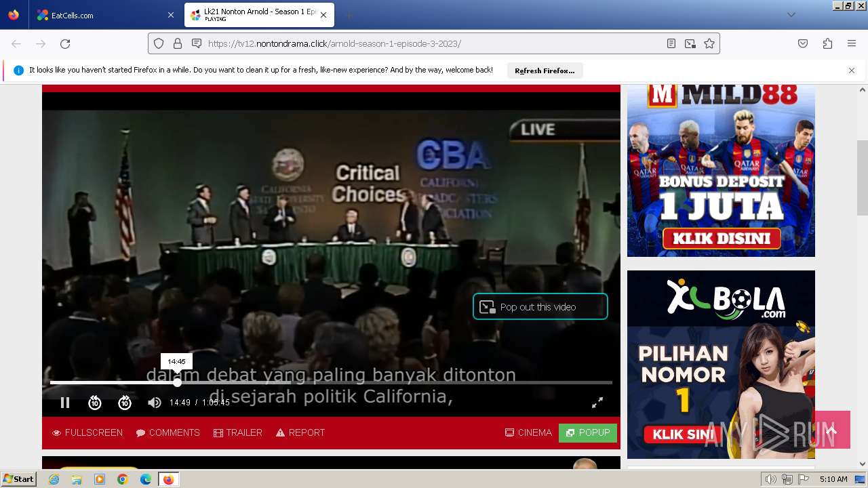Launch Internet Explorer from taskbar
Screen dimensions: 868x488
click(x=54, y=479)
